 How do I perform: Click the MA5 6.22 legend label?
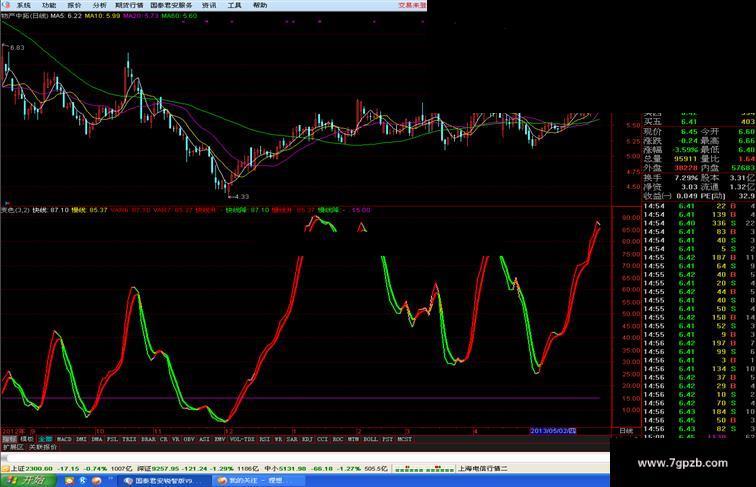pos(66,16)
